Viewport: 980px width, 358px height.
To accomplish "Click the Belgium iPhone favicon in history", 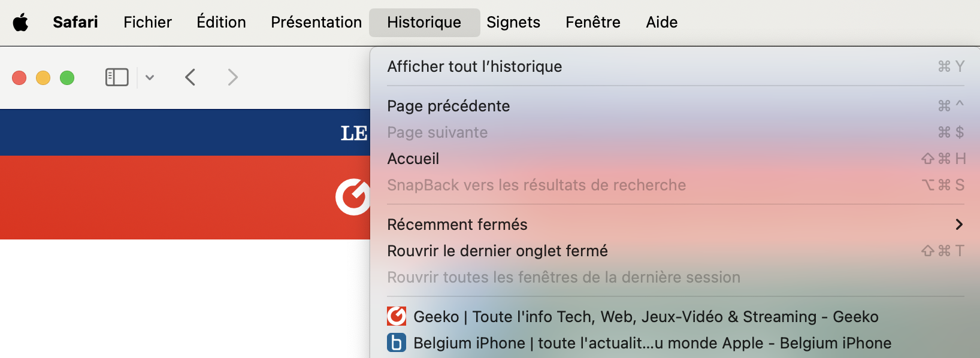I will [x=397, y=342].
